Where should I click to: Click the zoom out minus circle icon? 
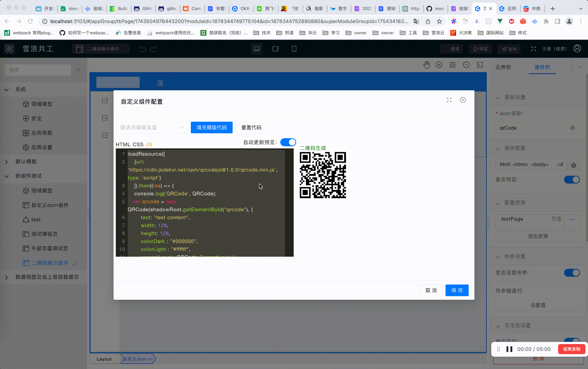466,65
